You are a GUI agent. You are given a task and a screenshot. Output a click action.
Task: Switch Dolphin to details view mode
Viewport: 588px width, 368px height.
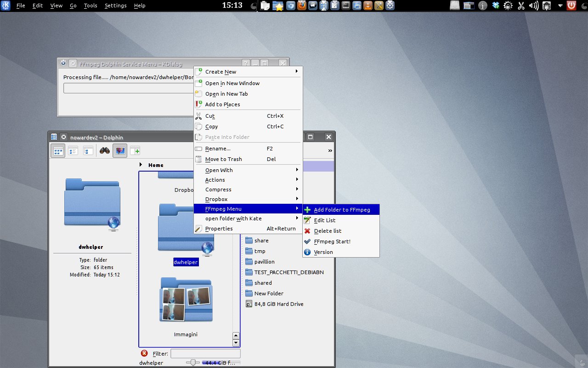click(73, 150)
